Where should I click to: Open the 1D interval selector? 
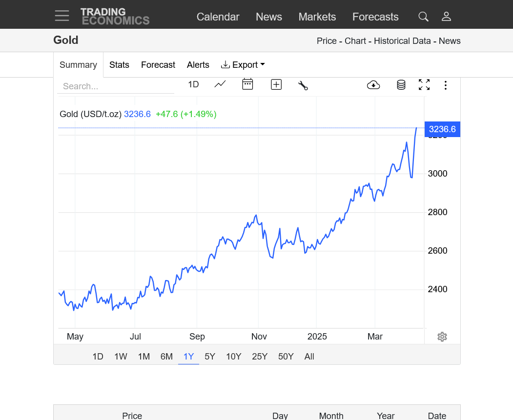pyautogui.click(x=193, y=84)
